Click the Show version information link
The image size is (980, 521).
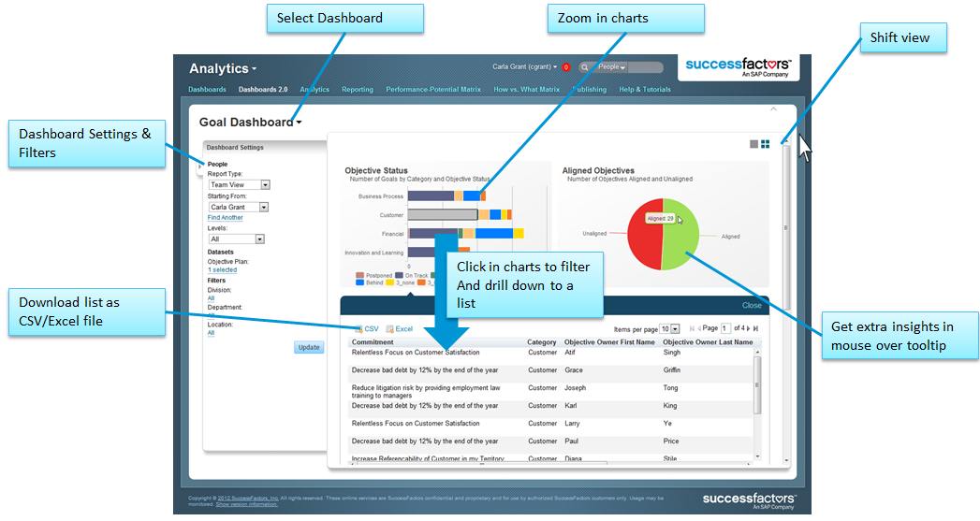click(246, 504)
